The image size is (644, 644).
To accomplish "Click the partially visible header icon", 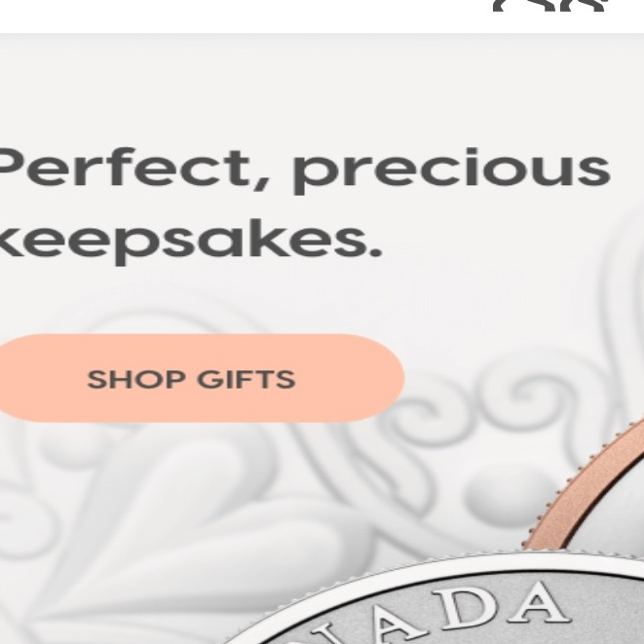I will click(x=550, y=5).
